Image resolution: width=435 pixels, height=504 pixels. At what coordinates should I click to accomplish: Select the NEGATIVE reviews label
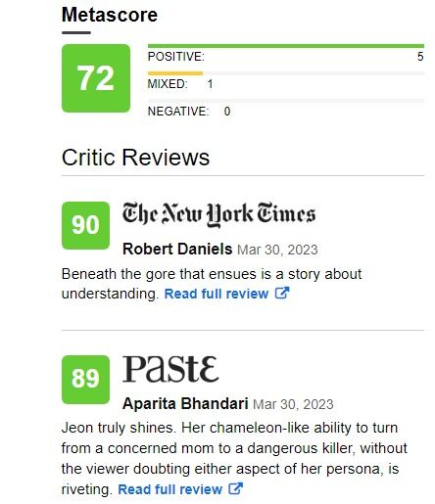[178, 112]
